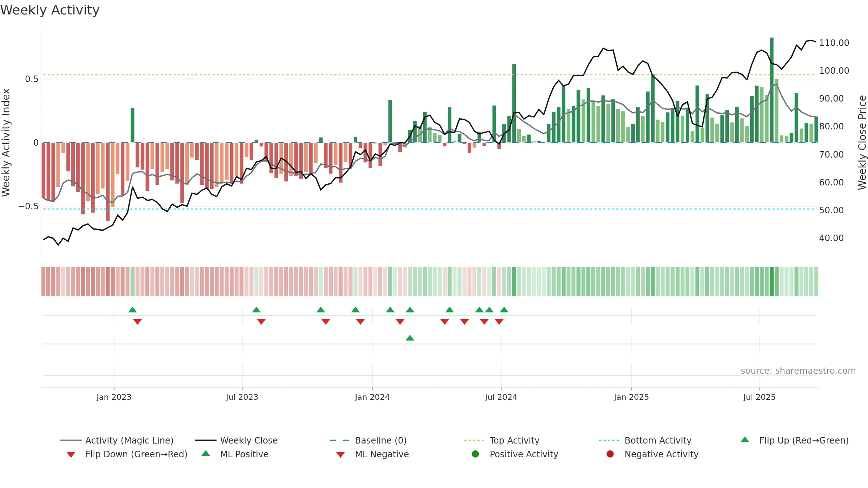868x488 pixels.
Task: Click the −0.5 activity index axis label
Action: coord(28,206)
